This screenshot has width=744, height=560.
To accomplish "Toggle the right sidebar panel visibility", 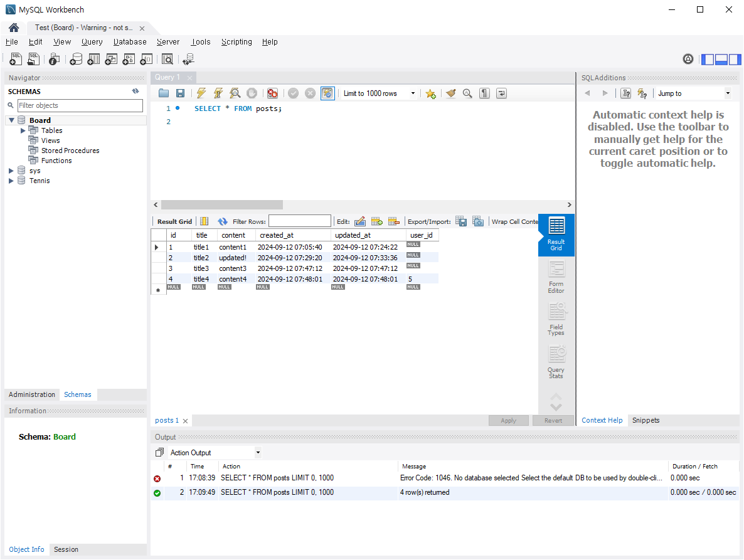I will point(735,60).
